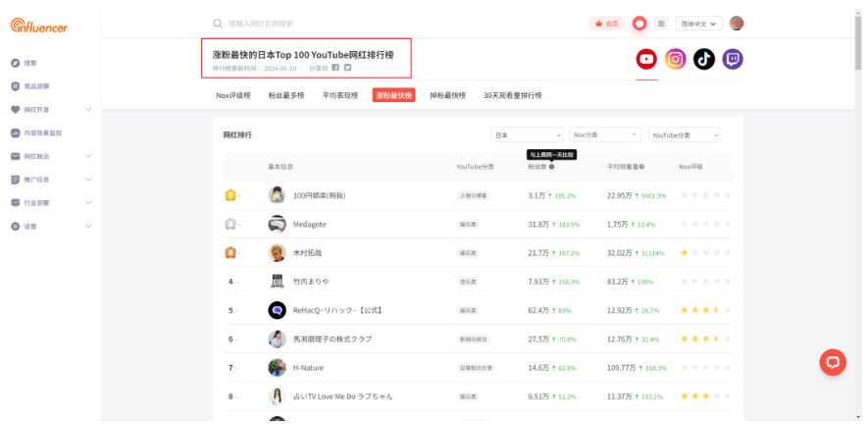Share ranking via the Twitter icon
This screenshot has height=426, width=868.
(x=347, y=68)
